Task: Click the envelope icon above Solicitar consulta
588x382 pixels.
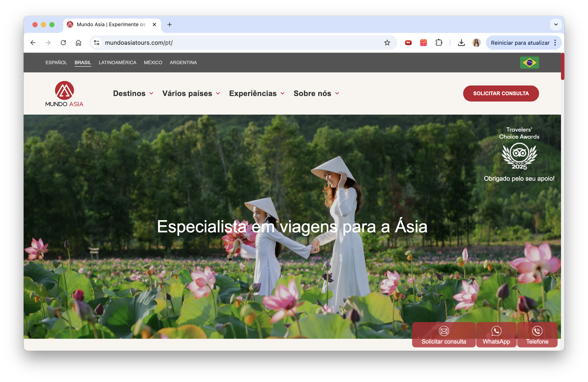Action: [x=444, y=331]
